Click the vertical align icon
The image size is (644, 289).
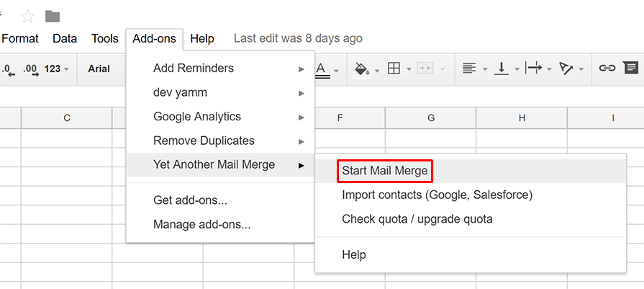[502, 68]
